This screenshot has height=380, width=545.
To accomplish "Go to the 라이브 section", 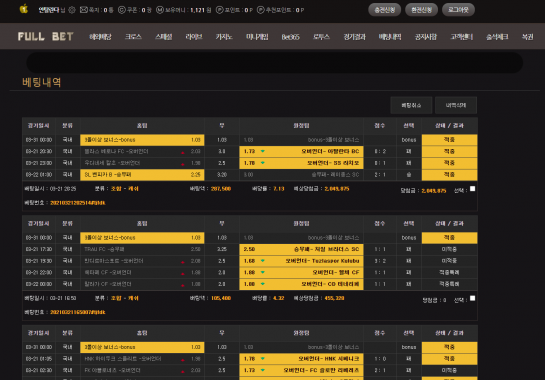I will click(194, 37).
